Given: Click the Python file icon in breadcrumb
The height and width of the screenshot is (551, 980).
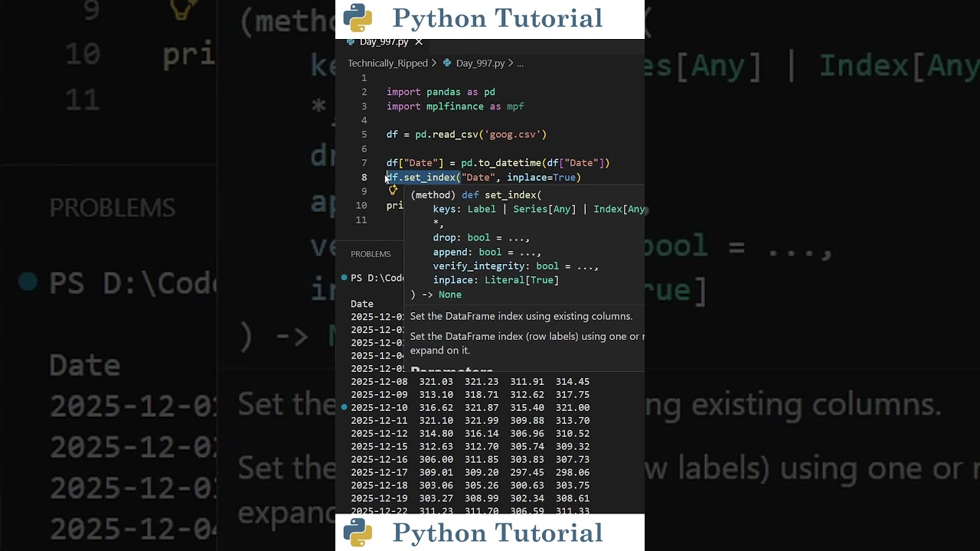Looking at the screenshot, I should tap(447, 64).
